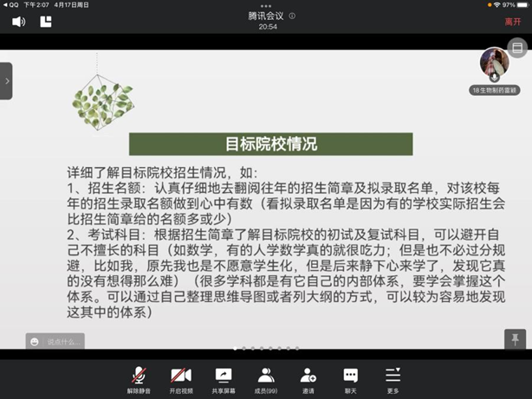Toggle the speaker audio output icon
Viewport: 532px width, 399px height.
18,22
